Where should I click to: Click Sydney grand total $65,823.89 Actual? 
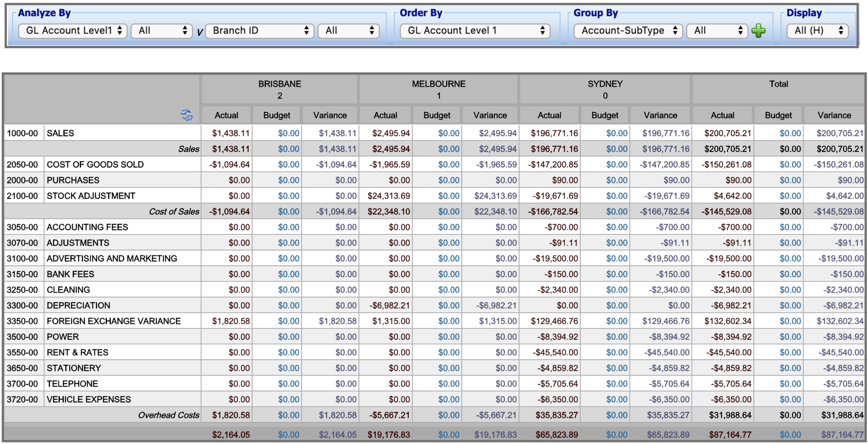pyautogui.click(x=557, y=435)
